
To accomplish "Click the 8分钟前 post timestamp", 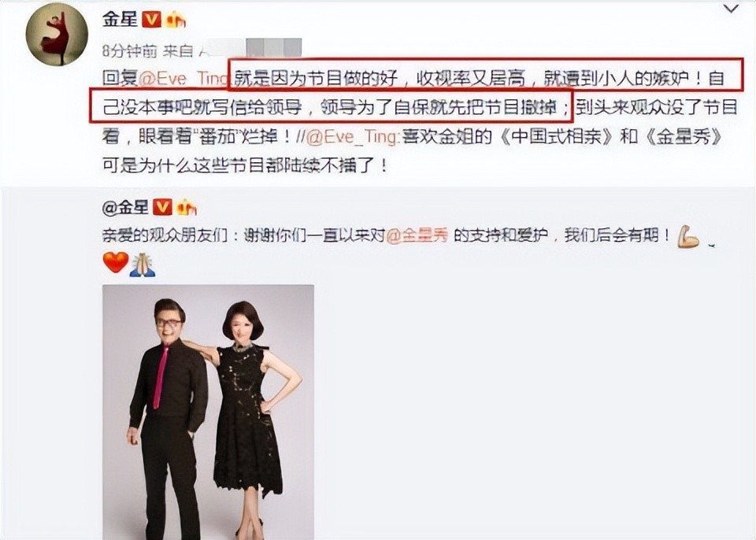I will (x=130, y=50).
